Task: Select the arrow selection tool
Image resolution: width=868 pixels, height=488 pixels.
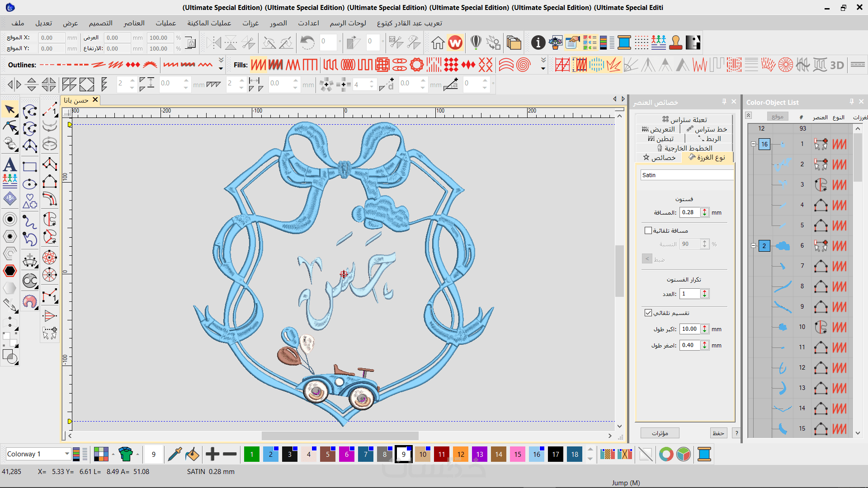Action: (x=10, y=110)
